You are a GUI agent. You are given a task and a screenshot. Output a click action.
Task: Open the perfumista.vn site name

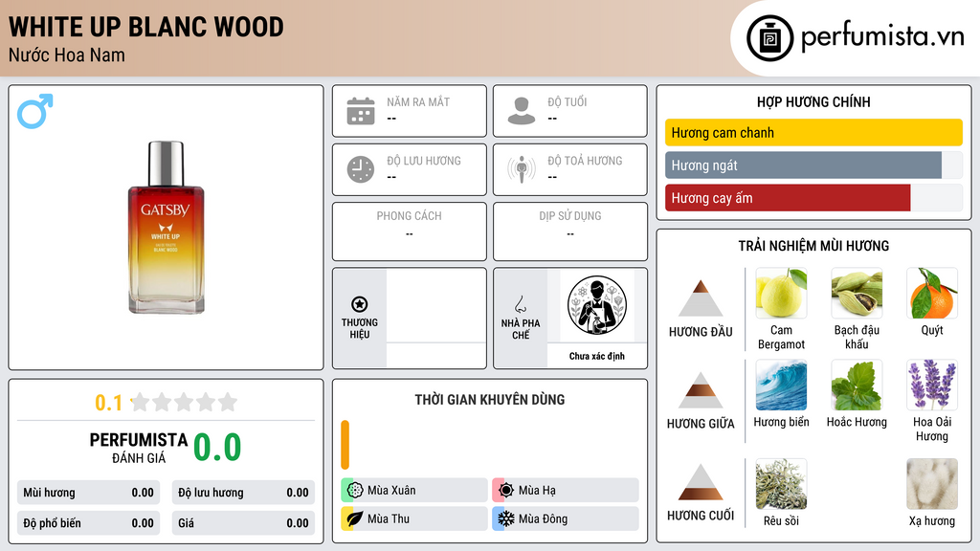(882, 36)
